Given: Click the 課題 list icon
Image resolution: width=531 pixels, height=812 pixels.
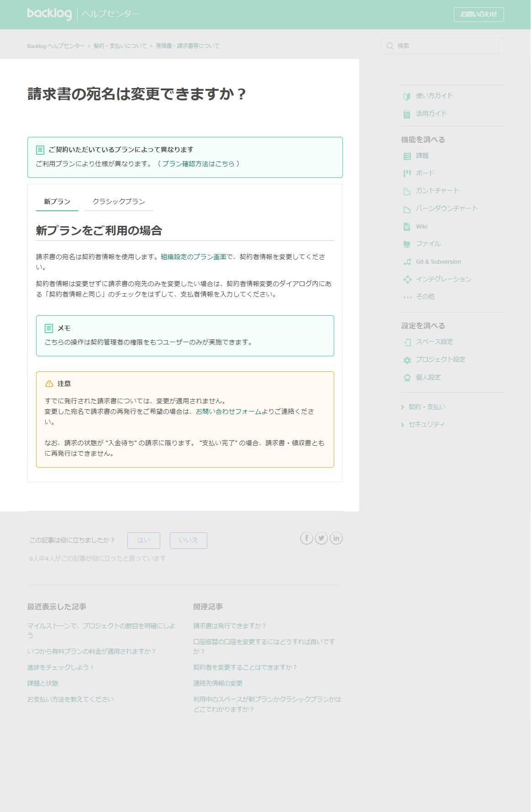Looking at the screenshot, I should point(407,156).
